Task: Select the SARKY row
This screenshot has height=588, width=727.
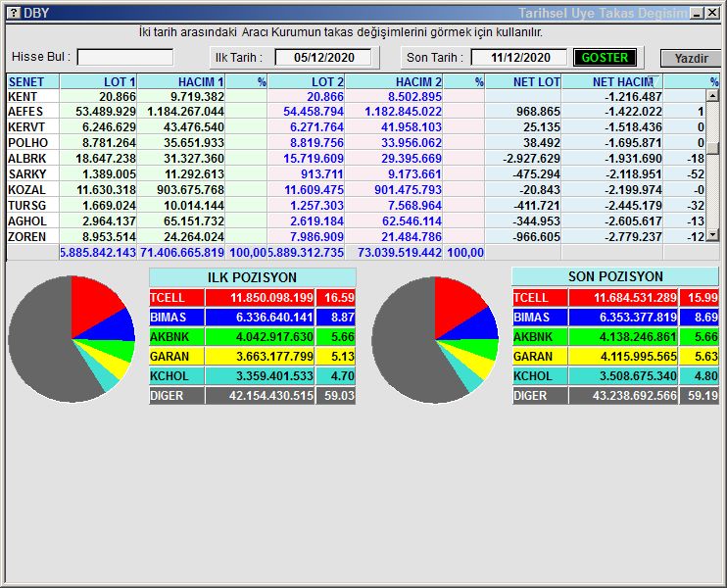Action: [356, 174]
